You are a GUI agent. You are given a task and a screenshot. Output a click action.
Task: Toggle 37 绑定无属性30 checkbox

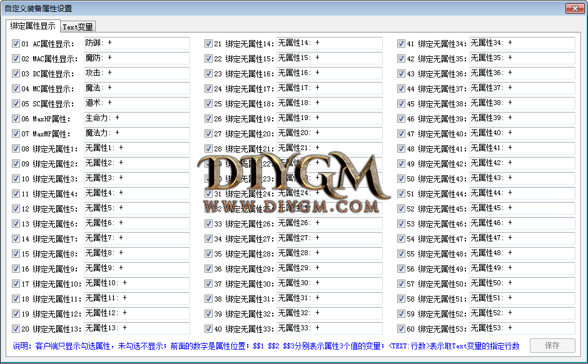208,284
